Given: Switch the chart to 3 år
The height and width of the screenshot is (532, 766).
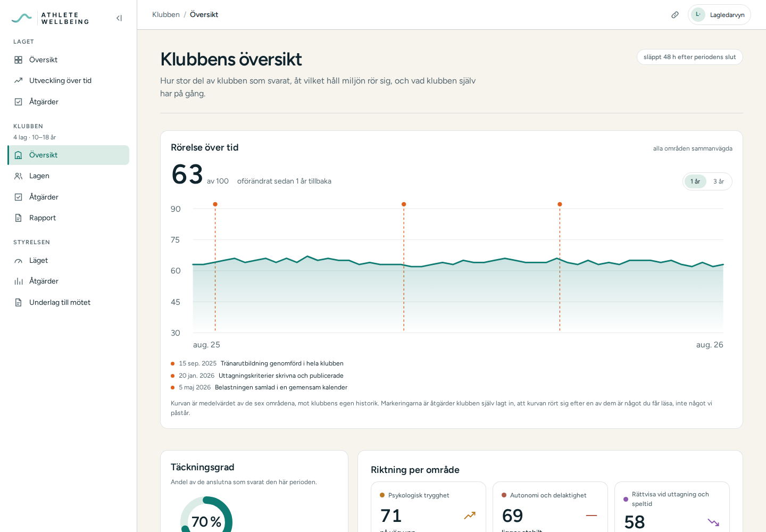Looking at the screenshot, I should [x=719, y=181].
